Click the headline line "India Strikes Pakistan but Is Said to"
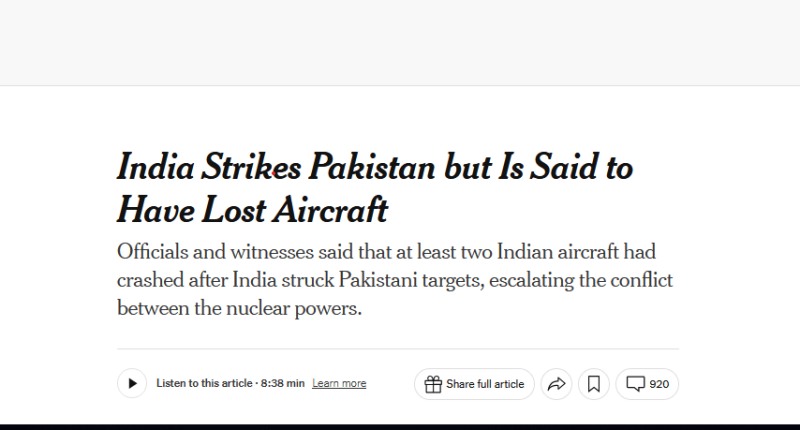Viewport: 800px width, 430px height. coord(375,167)
